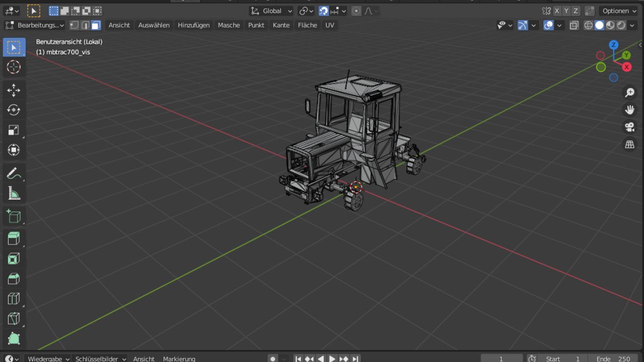Open the Global transform orientation dropdown
This screenshot has width=644, height=362.
271,11
